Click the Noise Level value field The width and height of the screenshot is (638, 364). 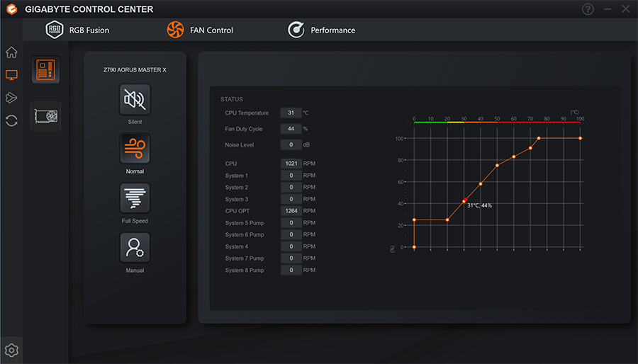tap(291, 144)
